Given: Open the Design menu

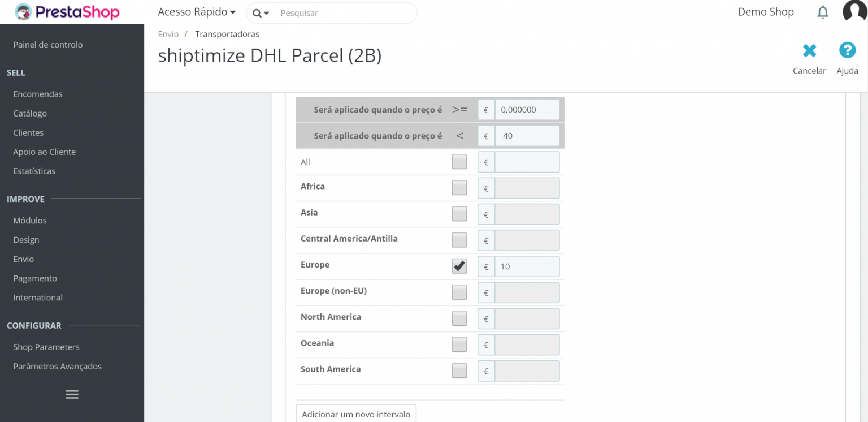Looking at the screenshot, I should tap(26, 240).
